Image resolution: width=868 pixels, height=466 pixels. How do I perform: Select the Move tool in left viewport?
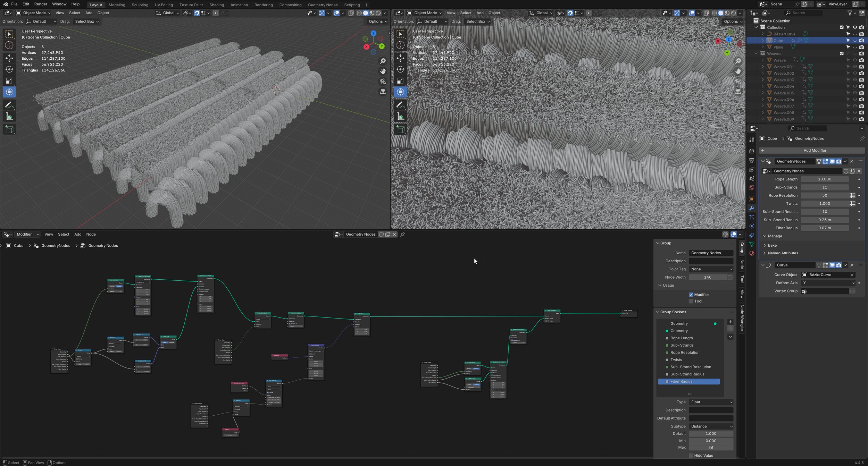[x=9, y=58]
